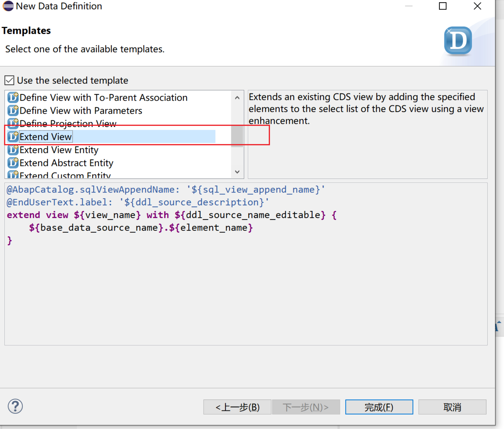Image resolution: width=504 pixels, height=429 pixels.
Task: Click the Extend Custom Entity template icon
Action: (x=13, y=175)
